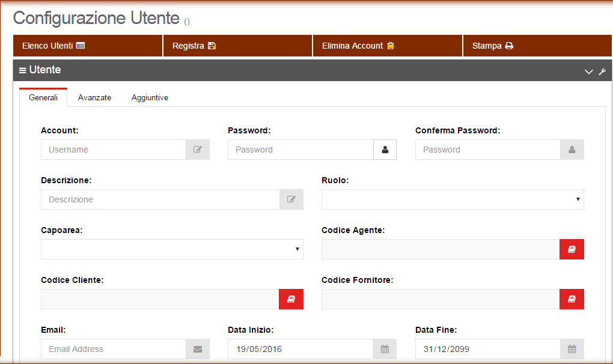Viewport: 613px width, 364px height.
Task: Open the lookup icon for Codice Cliente
Action: (x=291, y=299)
